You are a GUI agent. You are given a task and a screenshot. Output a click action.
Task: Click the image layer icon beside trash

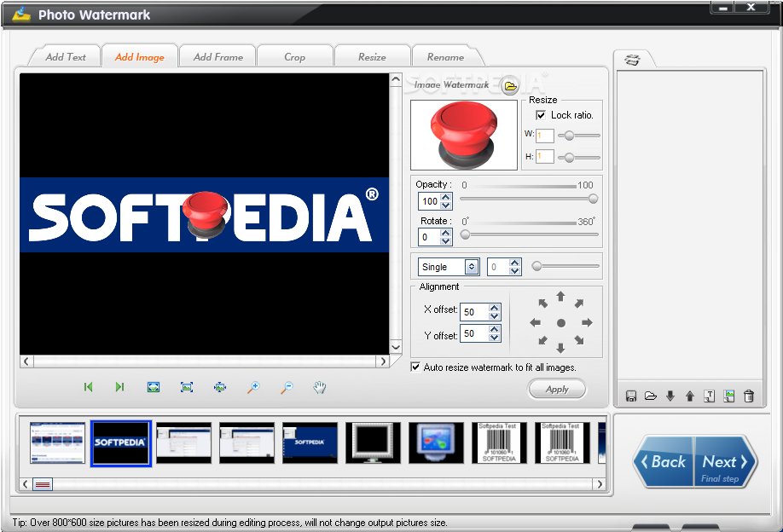729,396
